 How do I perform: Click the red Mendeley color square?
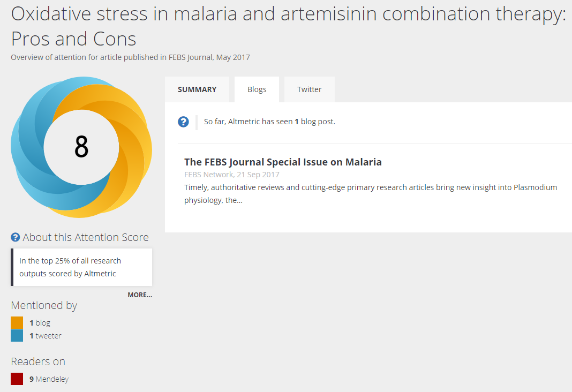(x=17, y=379)
